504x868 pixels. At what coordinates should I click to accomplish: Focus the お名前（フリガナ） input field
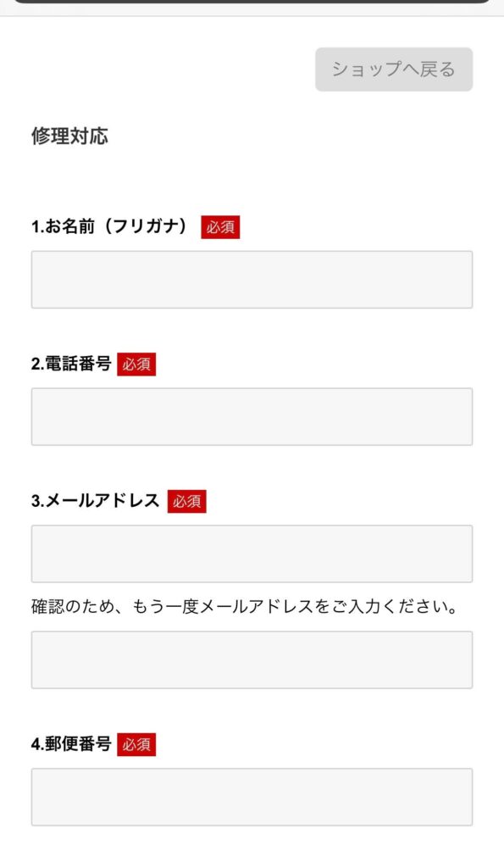tap(252, 280)
